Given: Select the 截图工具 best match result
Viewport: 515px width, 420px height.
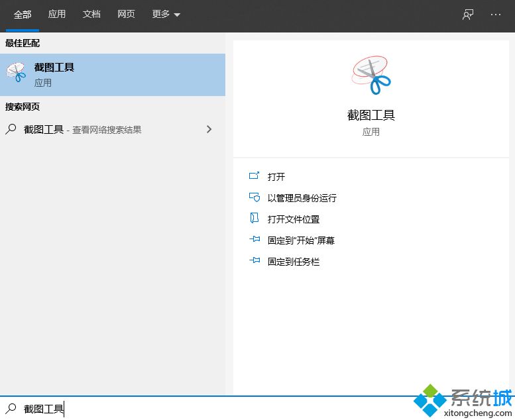Looking at the screenshot, I should [113, 75].
